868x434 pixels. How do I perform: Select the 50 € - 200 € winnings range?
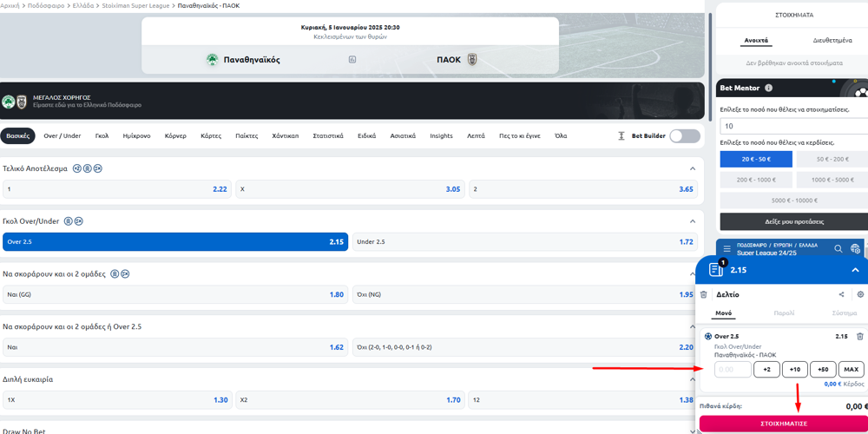[832, 159]
